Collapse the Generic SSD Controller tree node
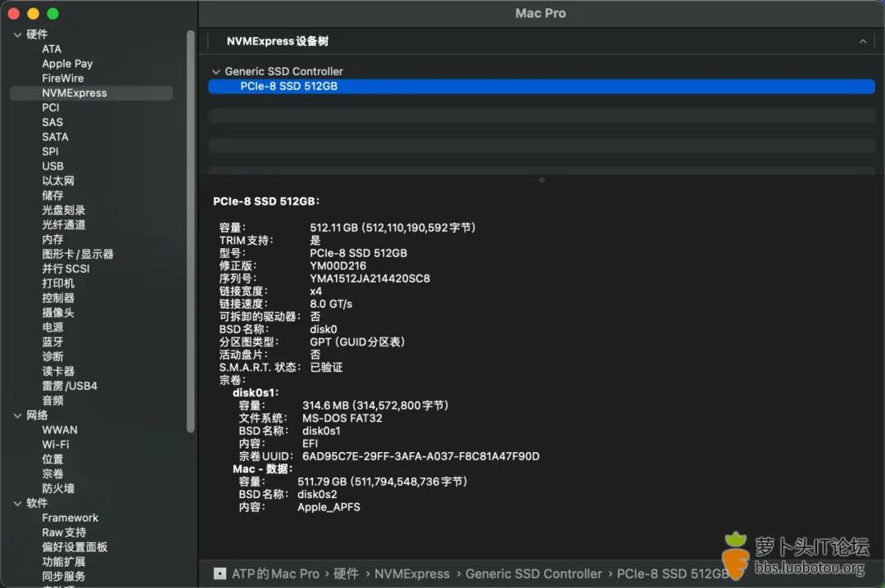This screenshot has width=885, height=588. [216, 71]
